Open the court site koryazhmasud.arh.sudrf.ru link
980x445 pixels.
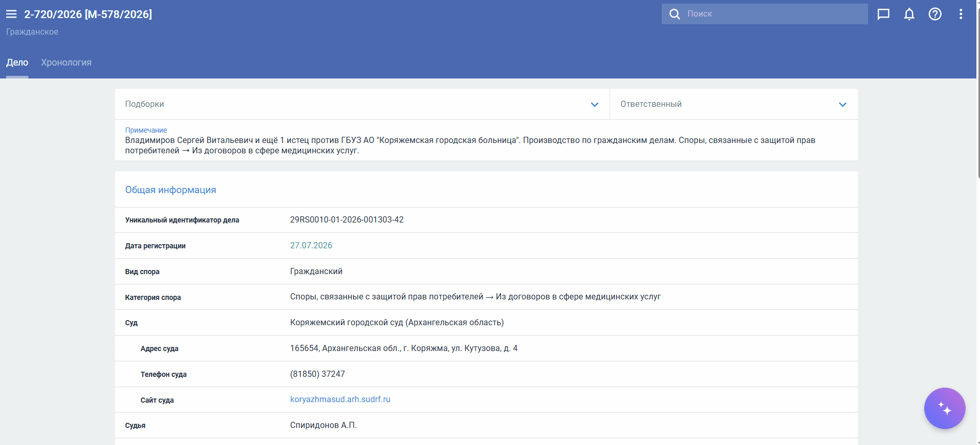click(340, 400)
